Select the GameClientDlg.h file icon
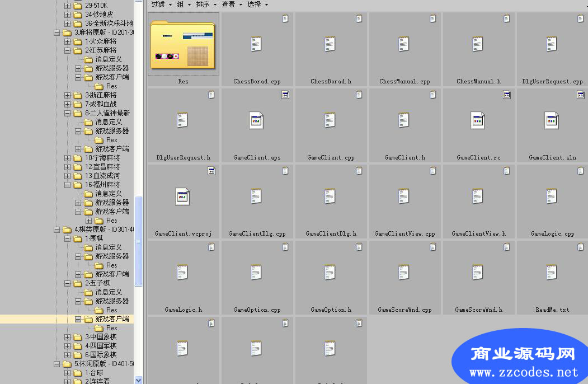The height and width of the screenshot is (384, 588). pos(330,196)
